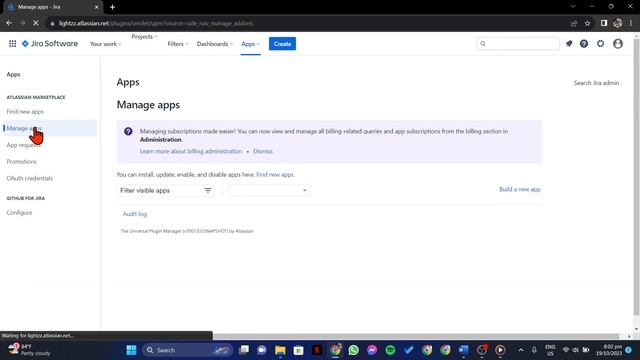Select Configure under GitHub for Jira
The height and width of the screenshot is (360, 640).
coord(19,213)
